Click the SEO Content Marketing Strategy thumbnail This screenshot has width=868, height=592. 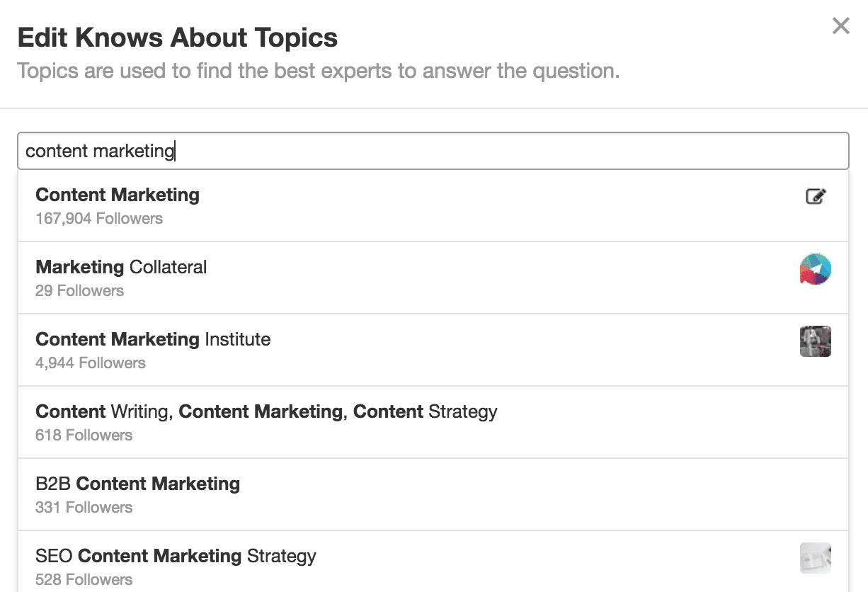(815, 558)
